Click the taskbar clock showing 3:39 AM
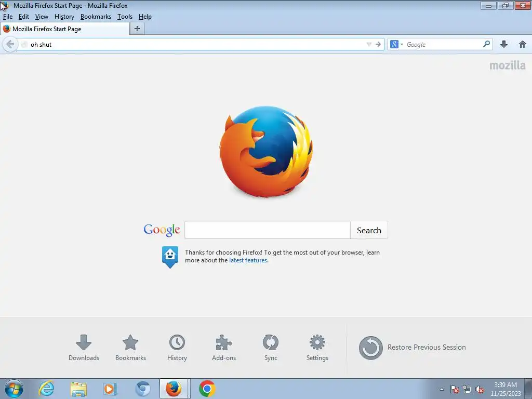The height and width of the screenshot is (399, 532). [x=505, y=389]
